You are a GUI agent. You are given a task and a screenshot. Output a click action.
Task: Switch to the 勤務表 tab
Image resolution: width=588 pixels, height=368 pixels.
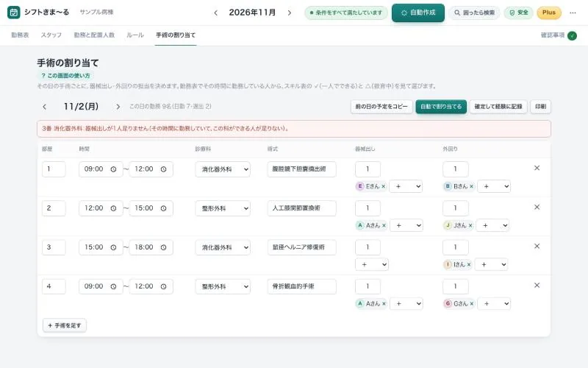(20, 35)
